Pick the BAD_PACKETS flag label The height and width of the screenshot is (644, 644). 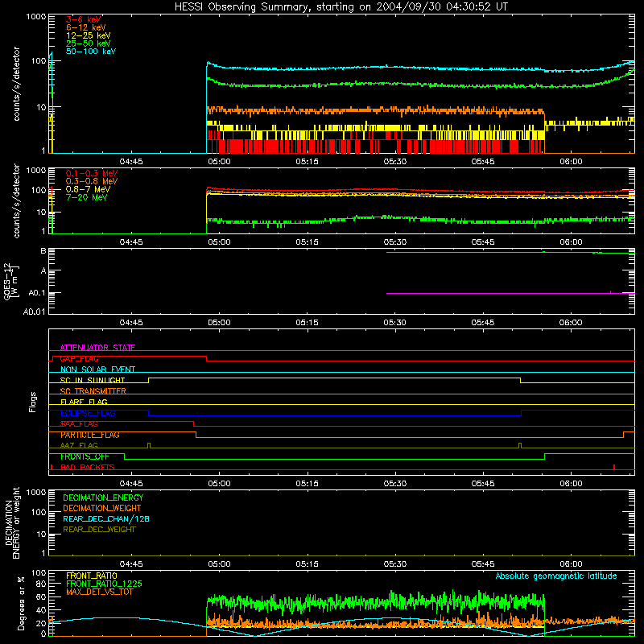tap(88, 467)
